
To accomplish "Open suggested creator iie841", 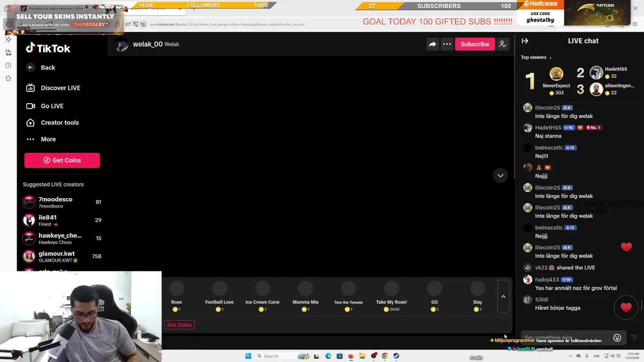I will point(61,220).
